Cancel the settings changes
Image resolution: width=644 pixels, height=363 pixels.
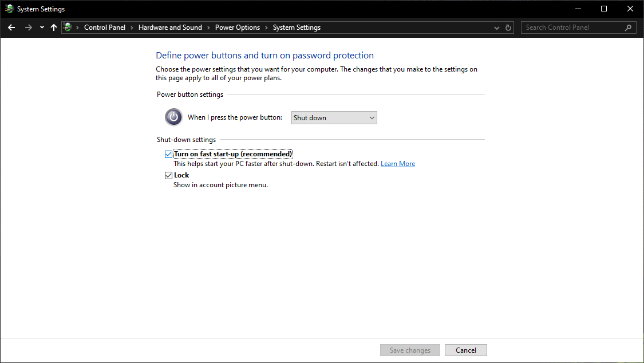tap(465, 350)
